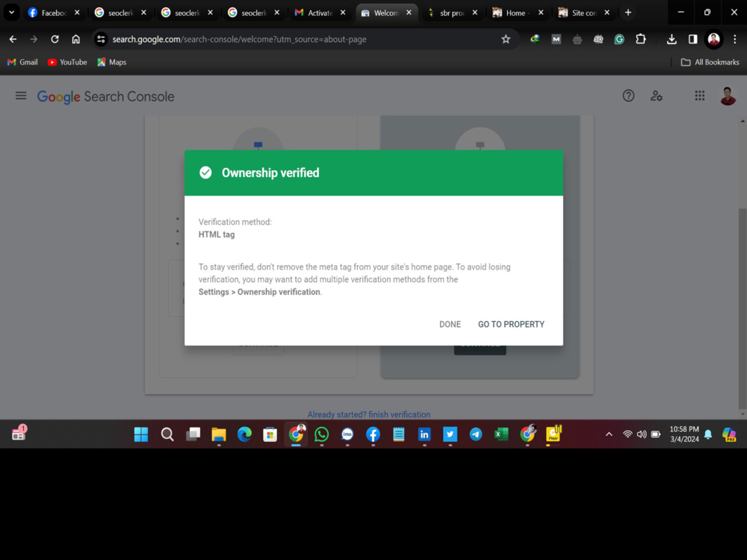Bookmark this page with the star
747x560 pixels.
(506, 40)
